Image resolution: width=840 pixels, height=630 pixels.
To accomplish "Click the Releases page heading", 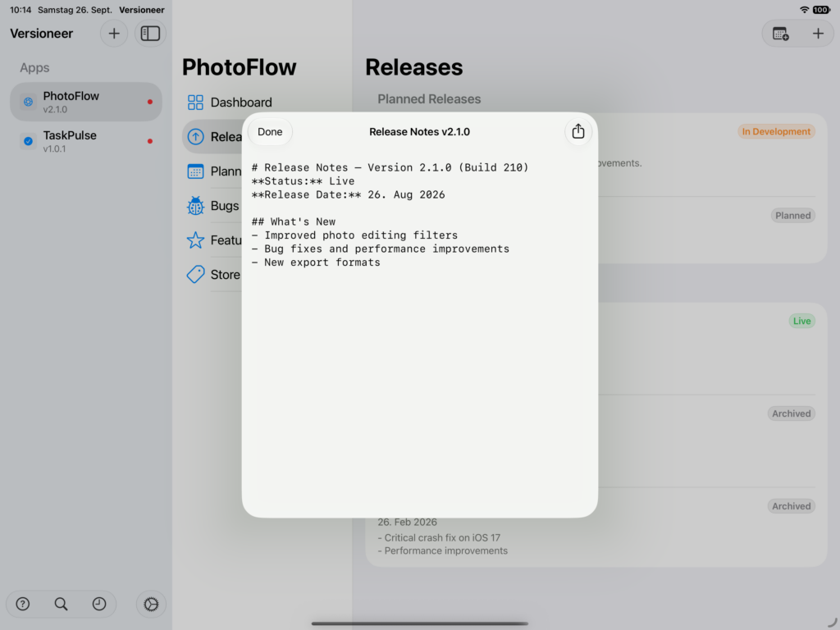I will [414, 67].
